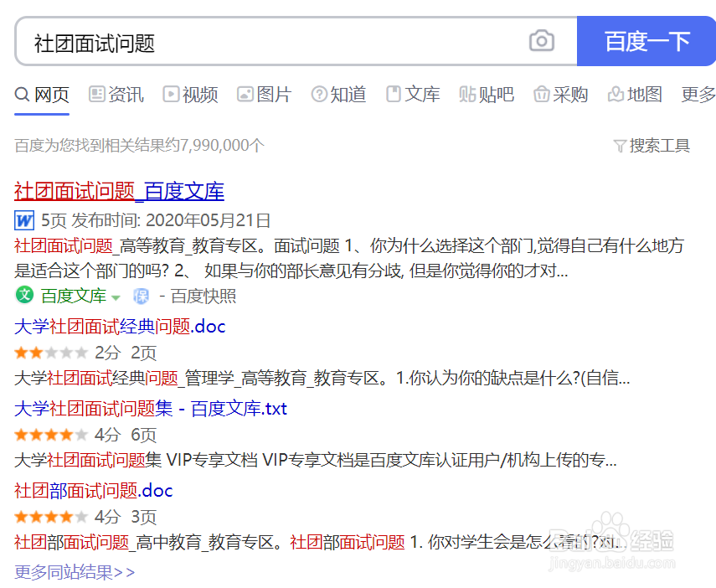Open the 地图 tab

click(x=635, y=95)
